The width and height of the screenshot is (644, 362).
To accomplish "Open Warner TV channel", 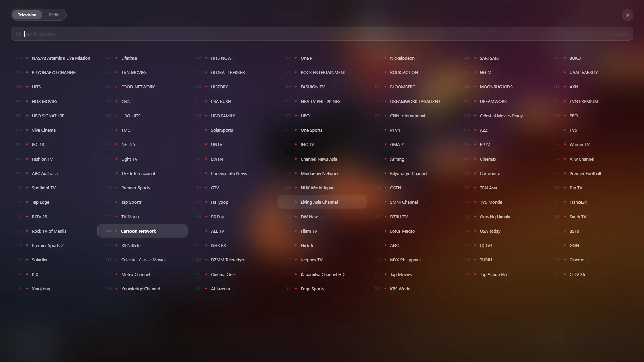I will click(x=590, y=144).
